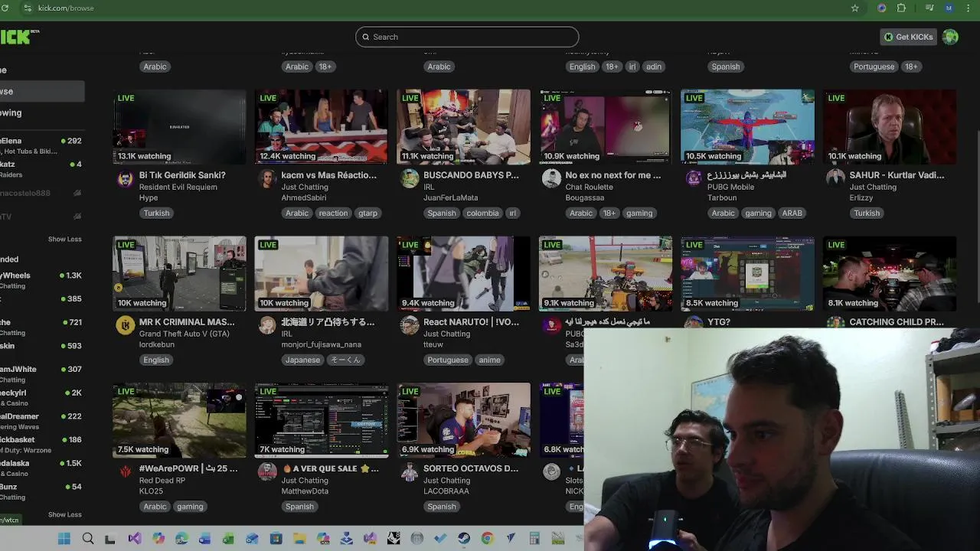Filter by the ARAB tag
980x551 pixels.
792,213
